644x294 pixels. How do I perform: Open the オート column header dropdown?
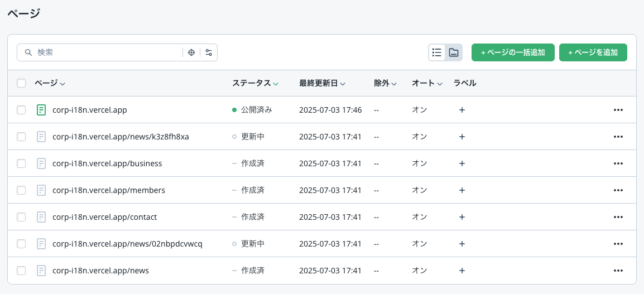(x=427, y=83)
